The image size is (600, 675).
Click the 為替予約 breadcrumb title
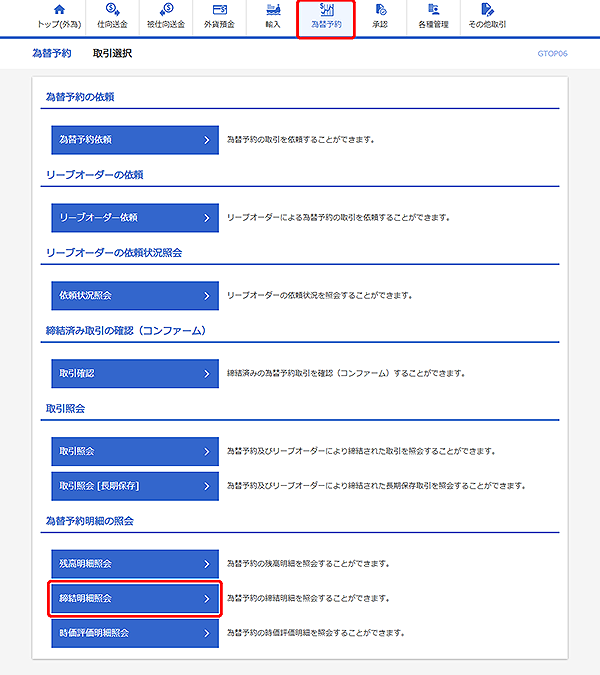pyautogui.click(x=52, y=53)
